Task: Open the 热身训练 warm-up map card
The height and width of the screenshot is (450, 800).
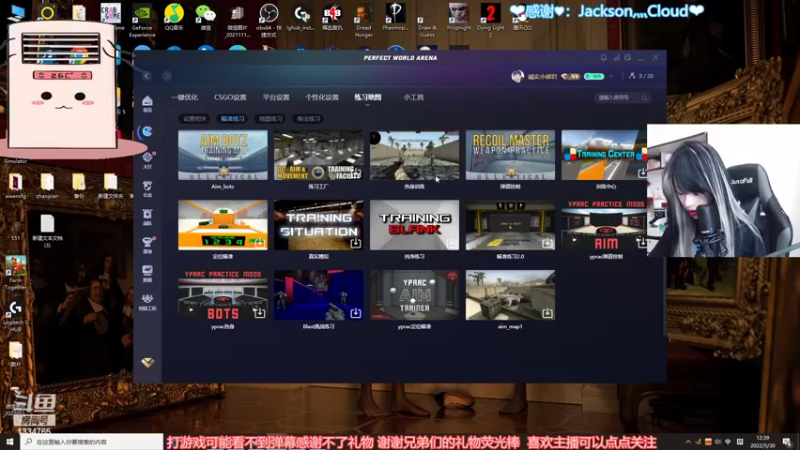Action: 414,155
